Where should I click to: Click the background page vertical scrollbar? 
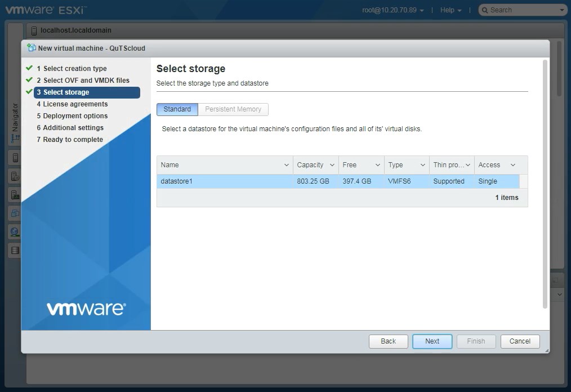coord(559,69)
